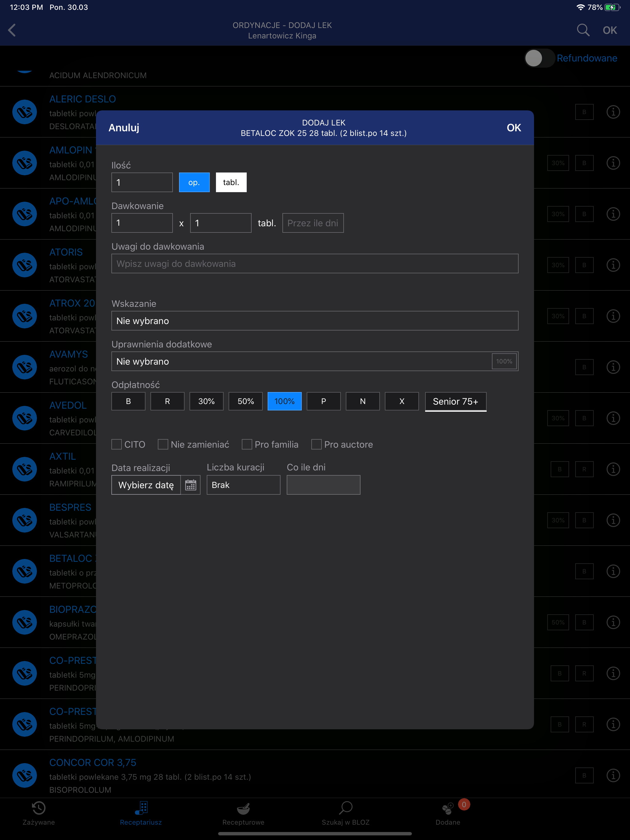Open the calendar date picker icon
The width and height of the screenshot is (630, 840).
coord(190,485)
